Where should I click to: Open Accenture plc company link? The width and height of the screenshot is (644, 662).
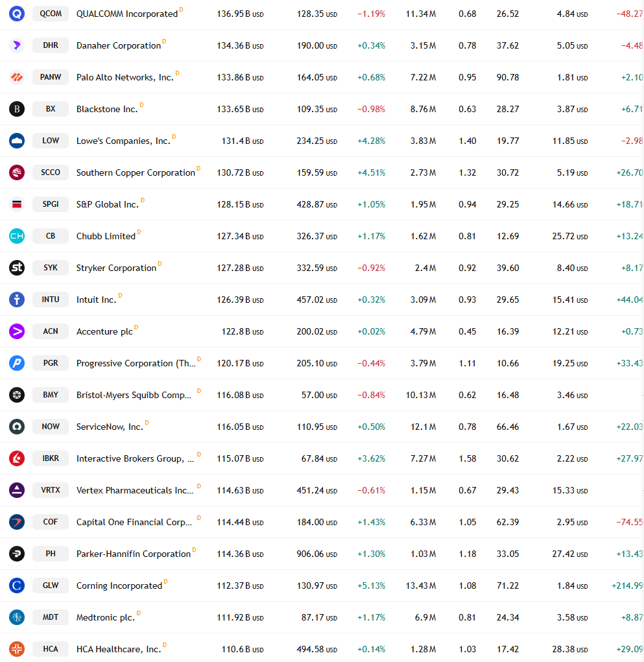pos(104,332)
